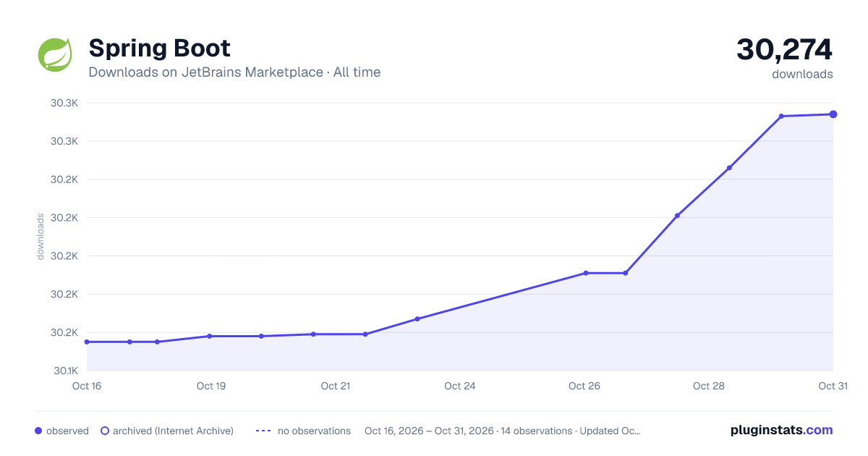Select the first data point at Oct 16
This screenshot has height=456, width=868.
click(87, 342)
